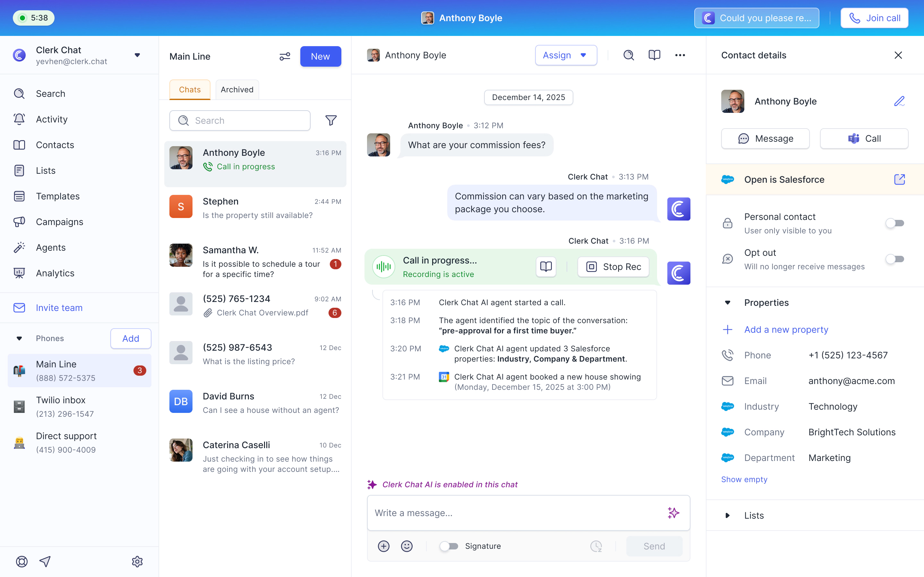
Task: Open search within the conversation
Action: [629, 55]
